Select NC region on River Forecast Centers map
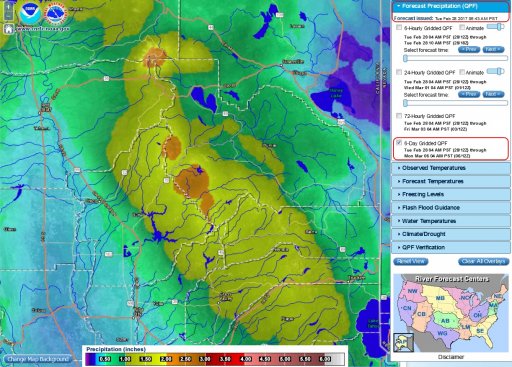This screenshot has width=512, height=367. tap(465, 298)
